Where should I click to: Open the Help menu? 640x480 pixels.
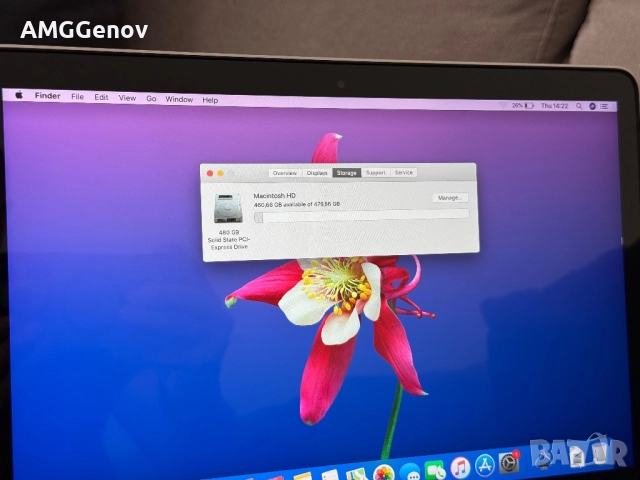pos(210,100)
